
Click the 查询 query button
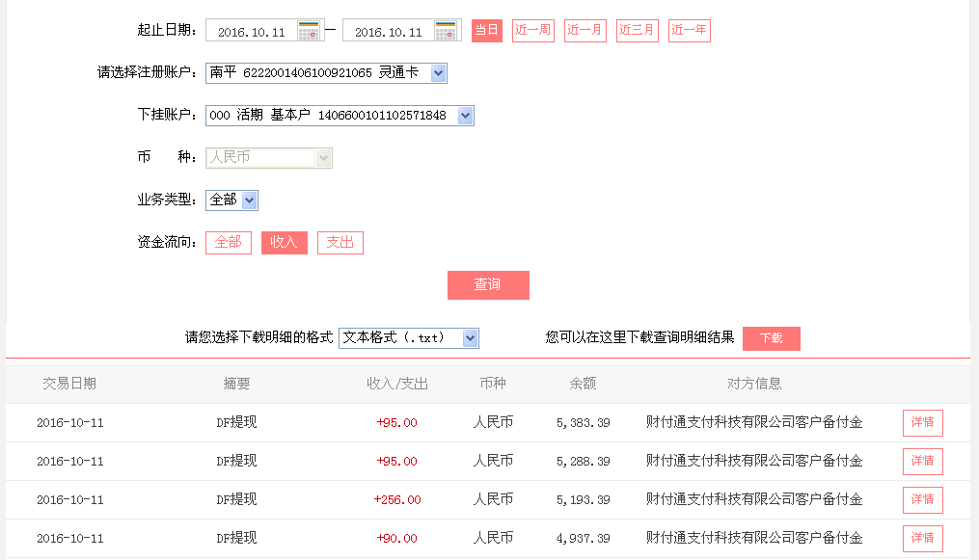488,284
